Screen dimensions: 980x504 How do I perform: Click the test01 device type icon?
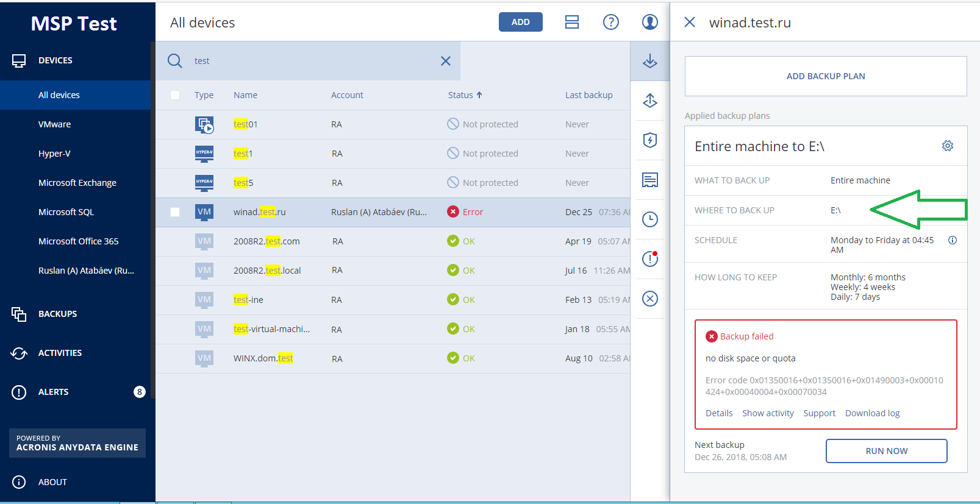tap(204, 124)
